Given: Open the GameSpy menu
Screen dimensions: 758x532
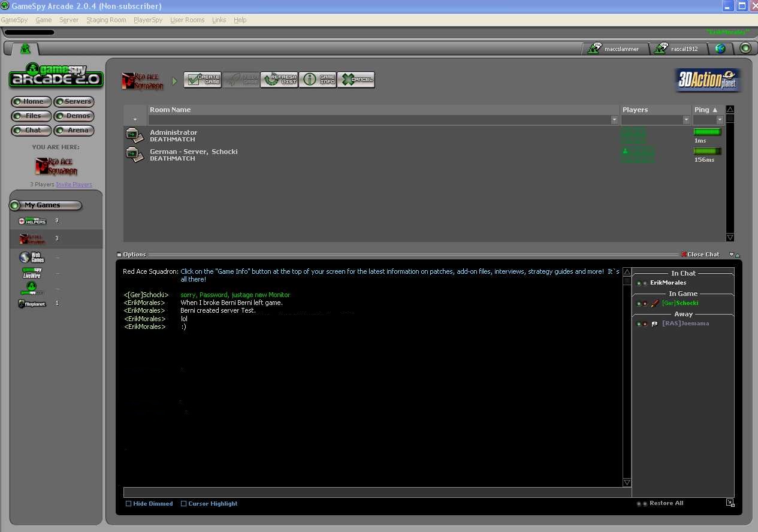Looking at the screenshot, I should click(14, 20).
